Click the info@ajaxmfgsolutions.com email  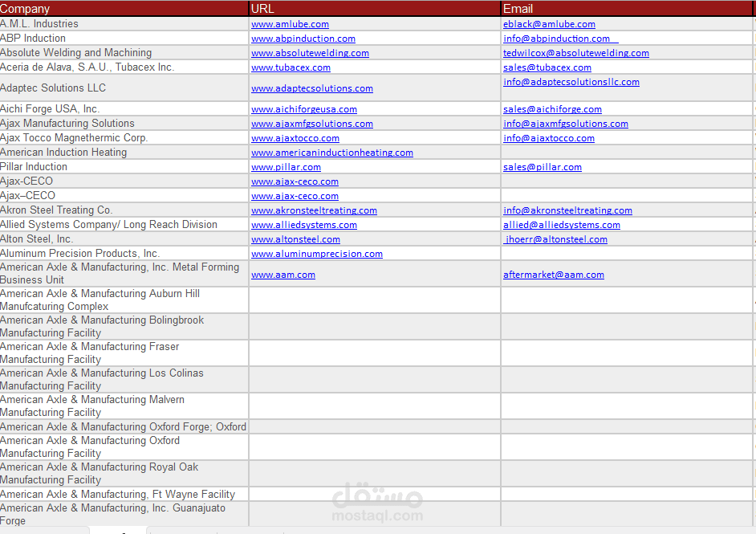point(566,124)
